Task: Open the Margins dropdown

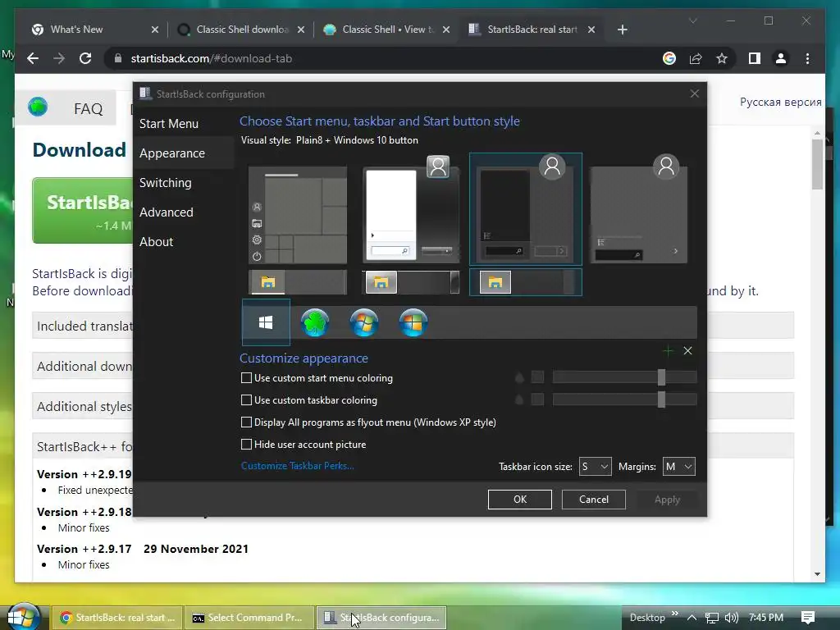Action: point(678,467)
